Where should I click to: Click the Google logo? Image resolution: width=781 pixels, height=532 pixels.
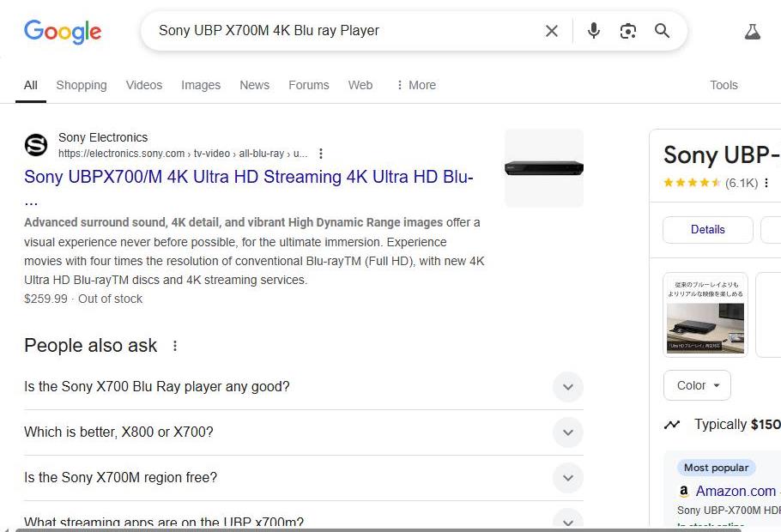[x=63, y=32]
